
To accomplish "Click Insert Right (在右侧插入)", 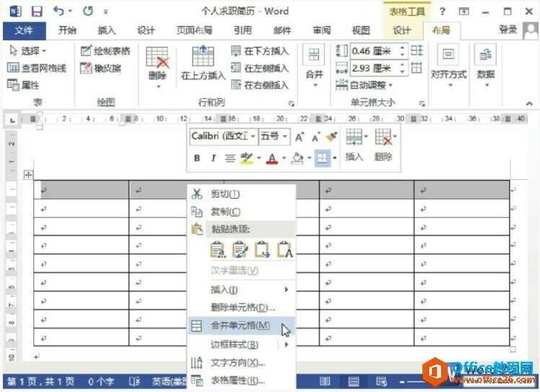I will point(260,84).
